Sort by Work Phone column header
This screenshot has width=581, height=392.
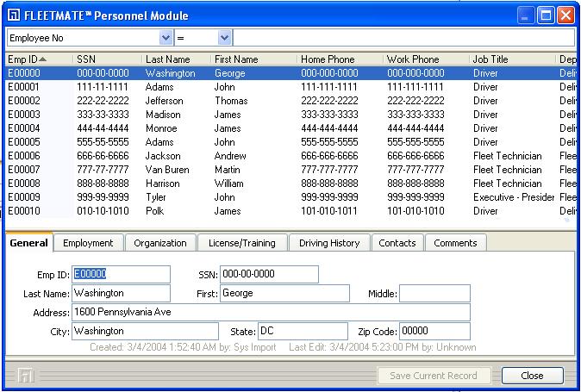[426, 59]
